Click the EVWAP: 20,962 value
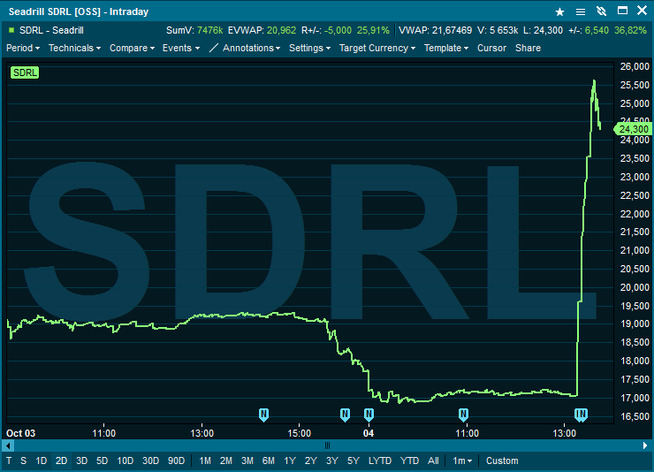The width and height of the screenshot is (654, 472). point(262,30)
